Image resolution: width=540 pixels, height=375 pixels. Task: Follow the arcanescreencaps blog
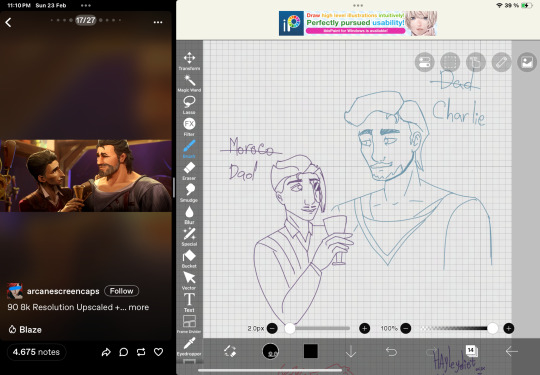click(121, 291)
